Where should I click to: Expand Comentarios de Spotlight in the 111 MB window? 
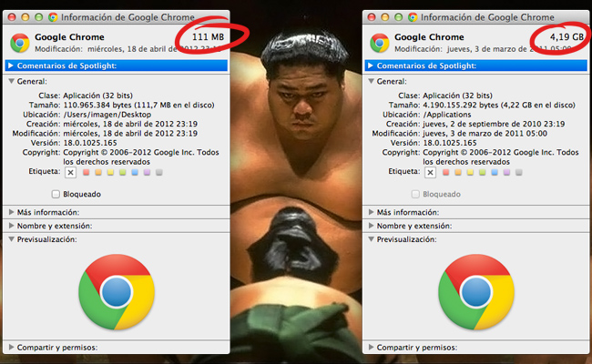coord(11,66)
